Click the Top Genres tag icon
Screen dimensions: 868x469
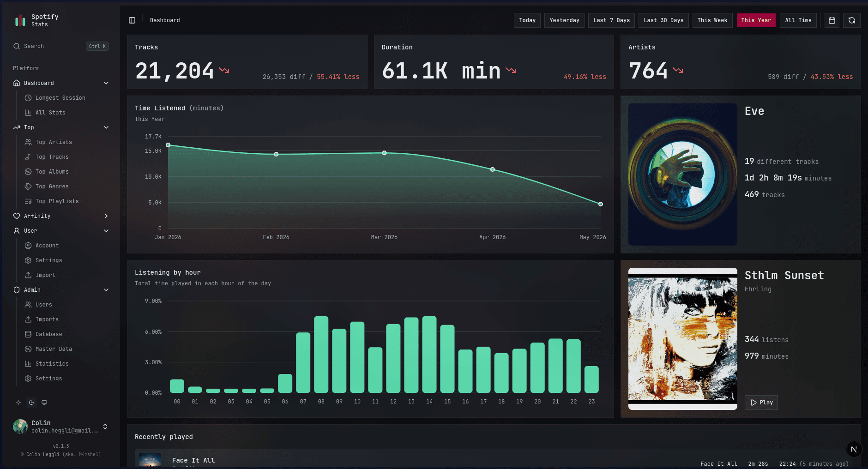(28, 186)
